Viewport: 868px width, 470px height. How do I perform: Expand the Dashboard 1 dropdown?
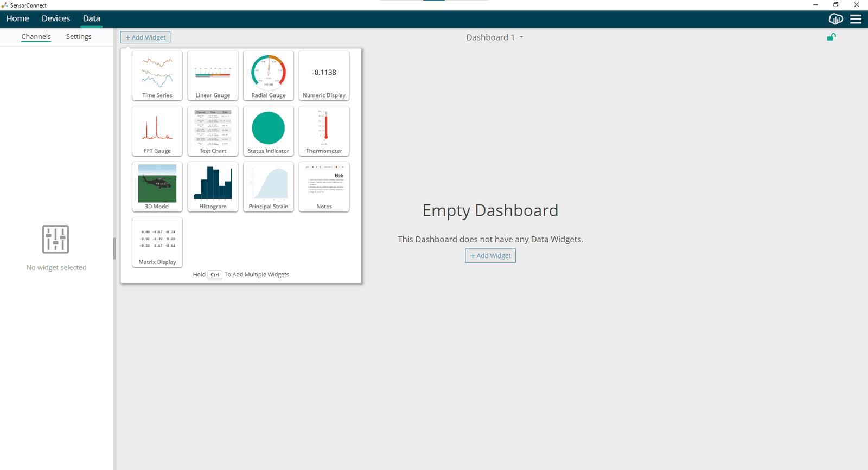495,37
